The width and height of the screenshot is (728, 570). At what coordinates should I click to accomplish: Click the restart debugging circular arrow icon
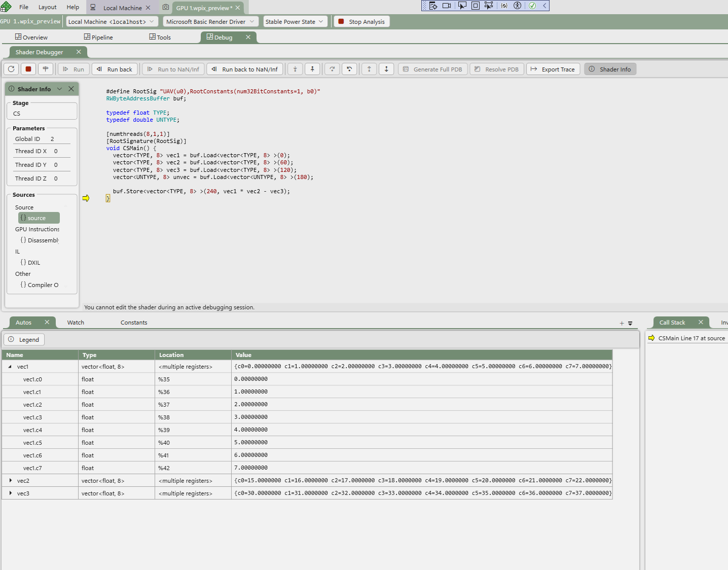[x=11, y=69]
